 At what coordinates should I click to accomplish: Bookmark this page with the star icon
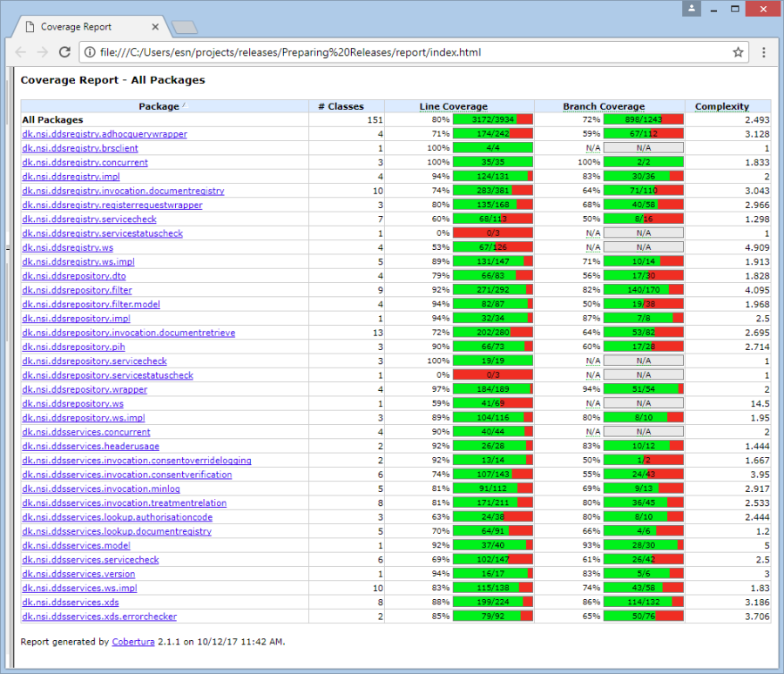[x=738, y=52]
